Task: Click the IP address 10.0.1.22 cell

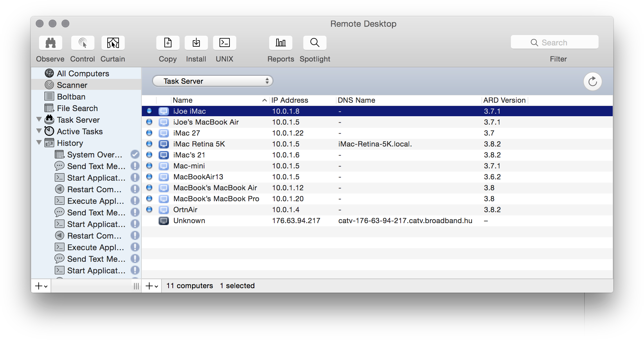Action: point(288,133)
